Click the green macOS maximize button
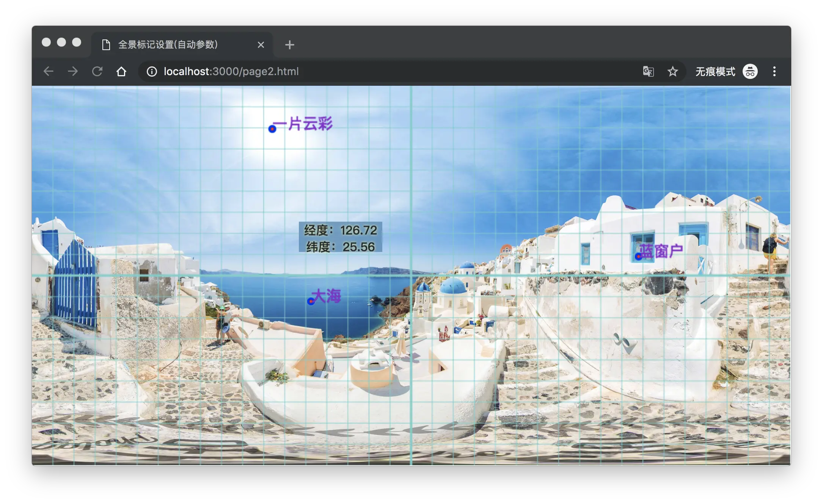 [x=77, y=42]
